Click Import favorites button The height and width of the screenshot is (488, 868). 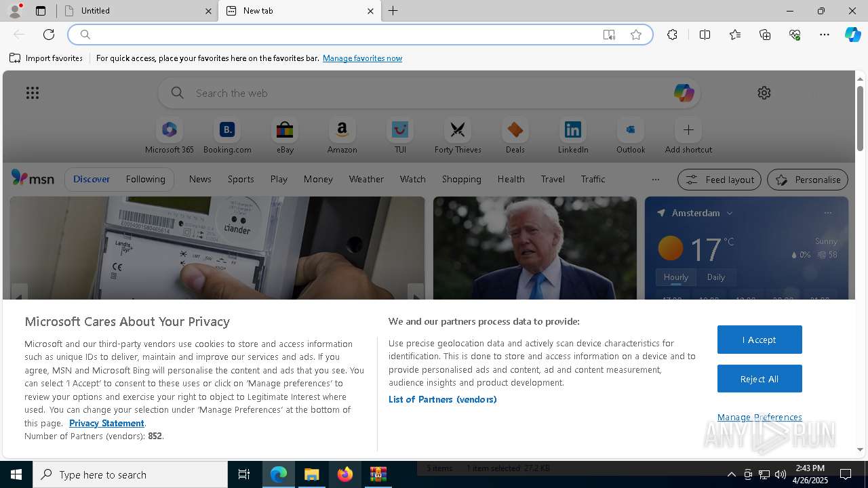46,58
